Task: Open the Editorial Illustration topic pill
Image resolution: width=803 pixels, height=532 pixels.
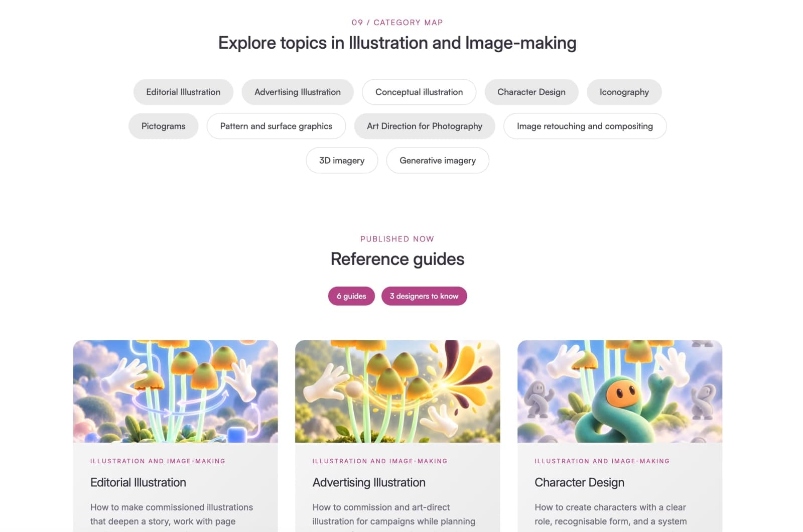Action: tap(183, 92)
